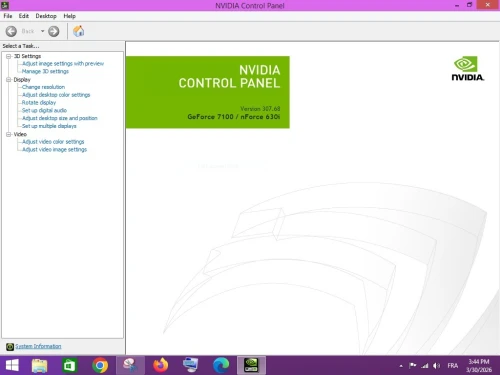Select Adjust desktop color settings
The image size is (500, 375).
(x=56, y=95)
